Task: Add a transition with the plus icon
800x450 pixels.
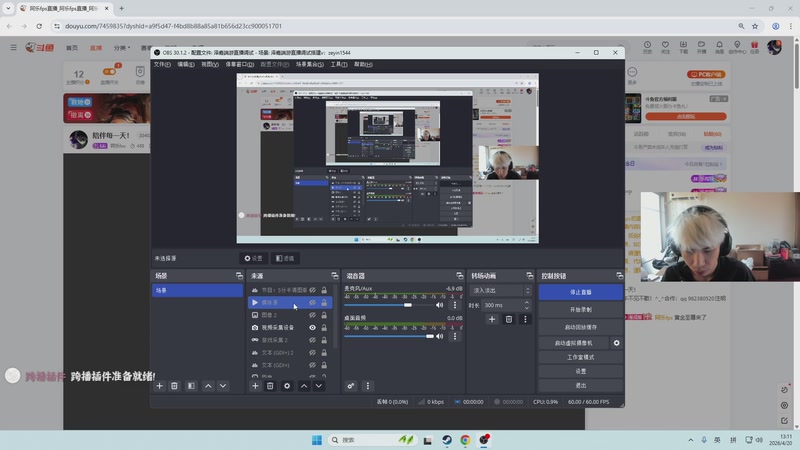Action: click(492, 319)
